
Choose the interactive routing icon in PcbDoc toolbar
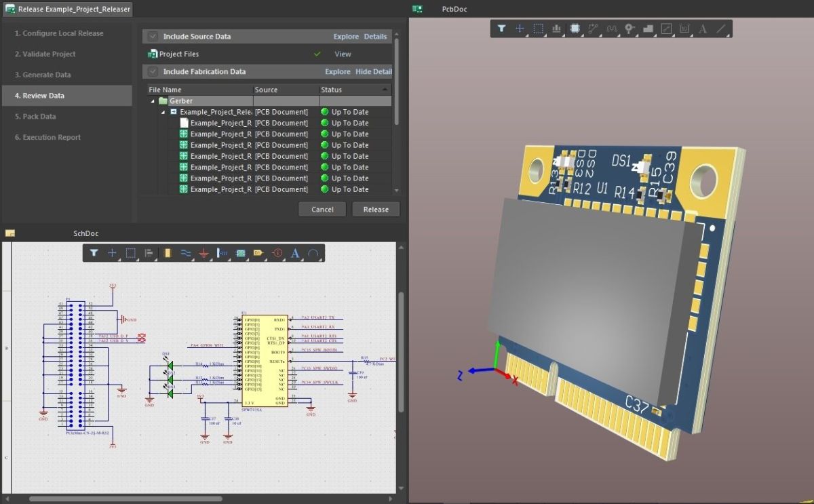pos(593,29)
